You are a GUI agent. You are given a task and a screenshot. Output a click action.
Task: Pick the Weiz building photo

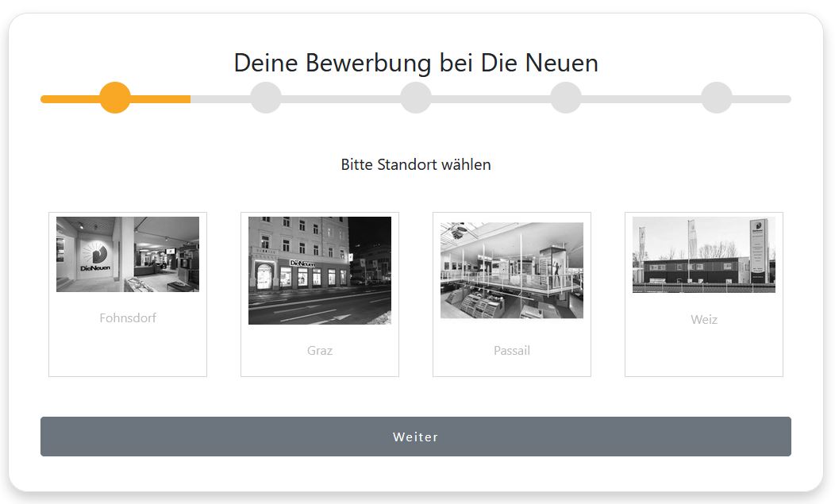(704, 255)
